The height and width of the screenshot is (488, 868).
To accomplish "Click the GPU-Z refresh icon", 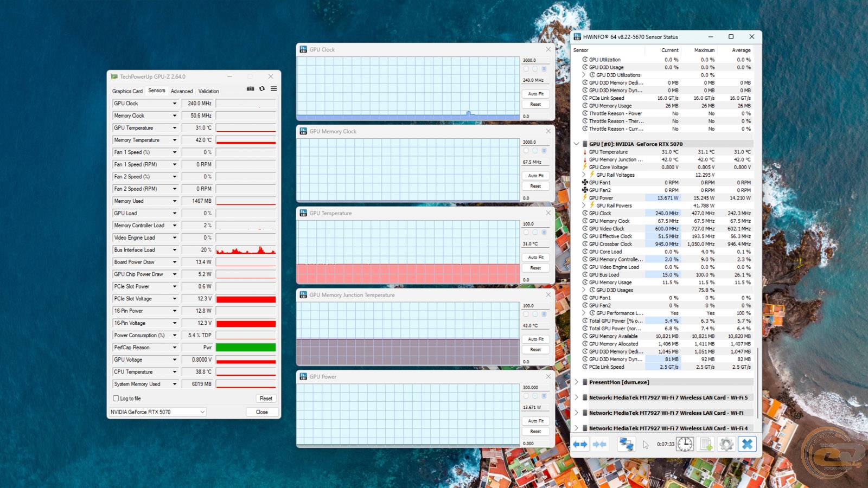I will (262, 89).
